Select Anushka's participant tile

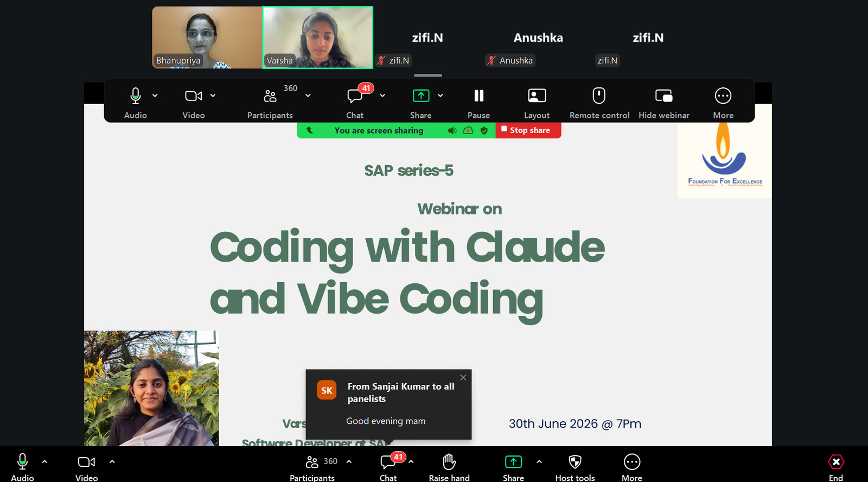538,37
